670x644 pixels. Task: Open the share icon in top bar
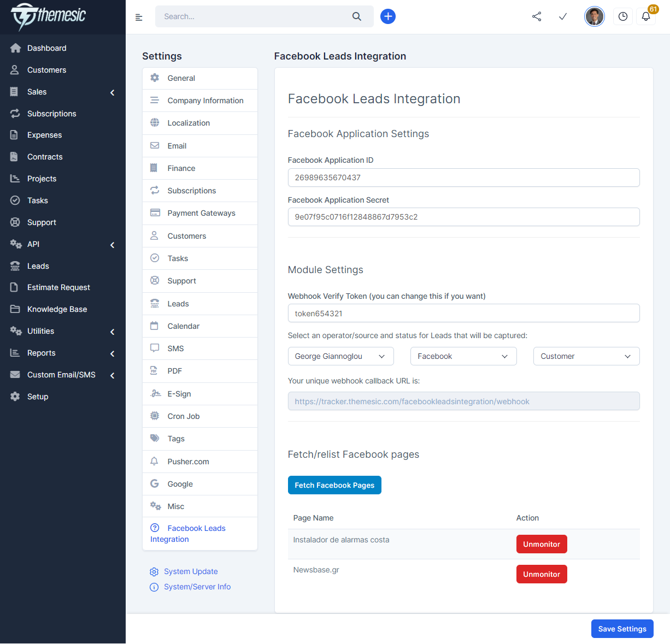(x=537, y=16)
